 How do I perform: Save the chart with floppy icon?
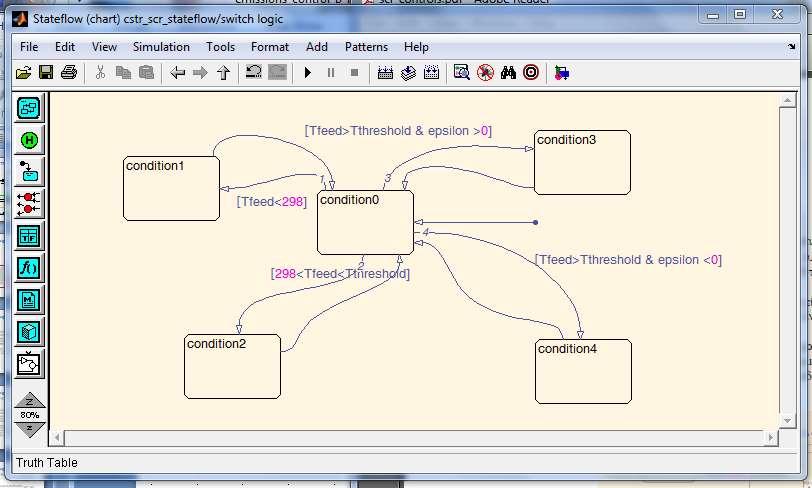46,73
